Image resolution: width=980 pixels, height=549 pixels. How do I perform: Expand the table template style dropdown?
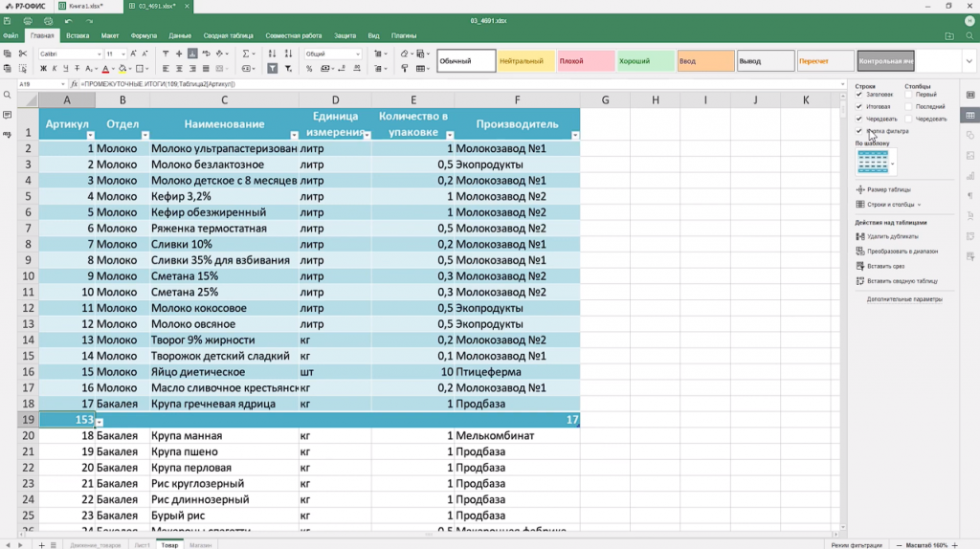pyautogui.click(x=893, y=164)
